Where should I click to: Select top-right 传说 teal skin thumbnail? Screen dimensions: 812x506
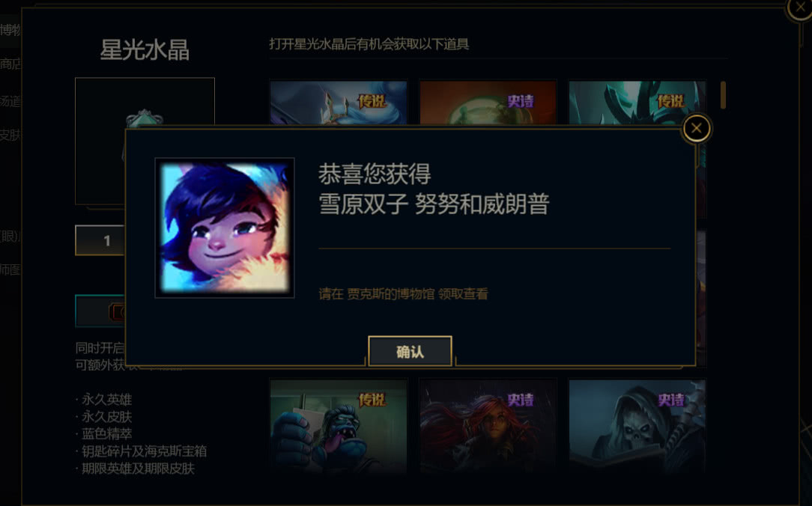(637, 103)
